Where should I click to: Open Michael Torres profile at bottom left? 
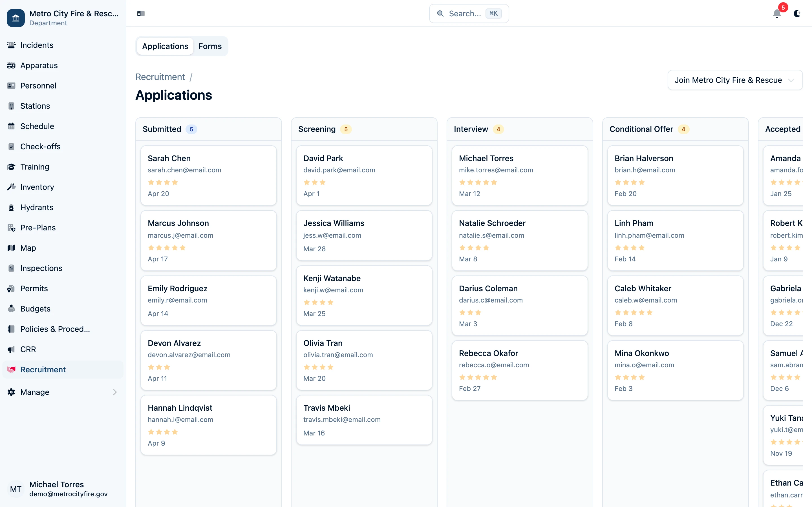coord(56,489)
